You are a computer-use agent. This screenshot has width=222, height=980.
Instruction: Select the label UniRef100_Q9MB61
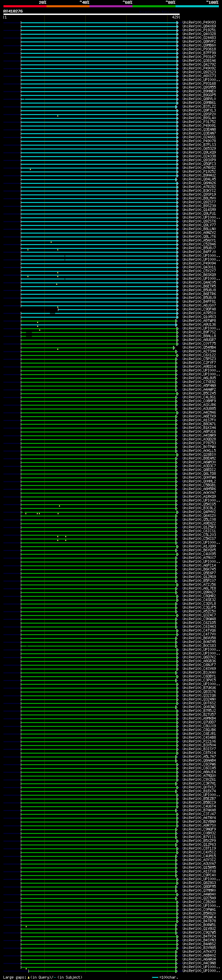tap(199, 103)
